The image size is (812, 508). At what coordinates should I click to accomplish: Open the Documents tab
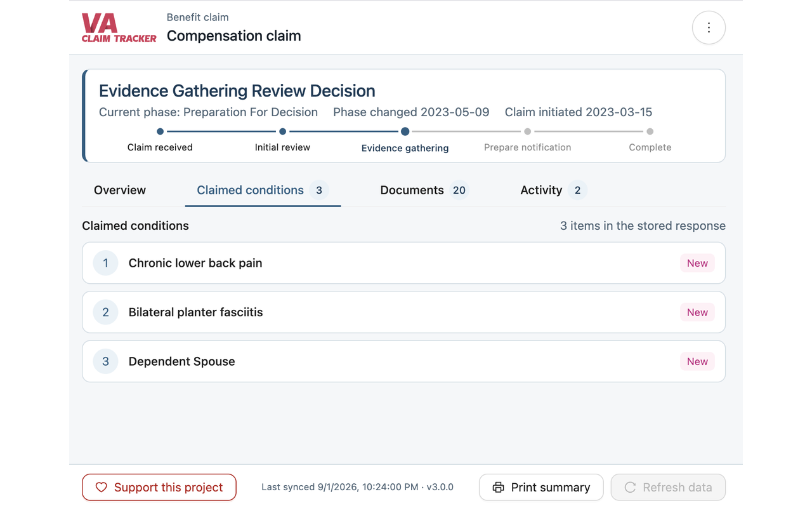(424, 190)
